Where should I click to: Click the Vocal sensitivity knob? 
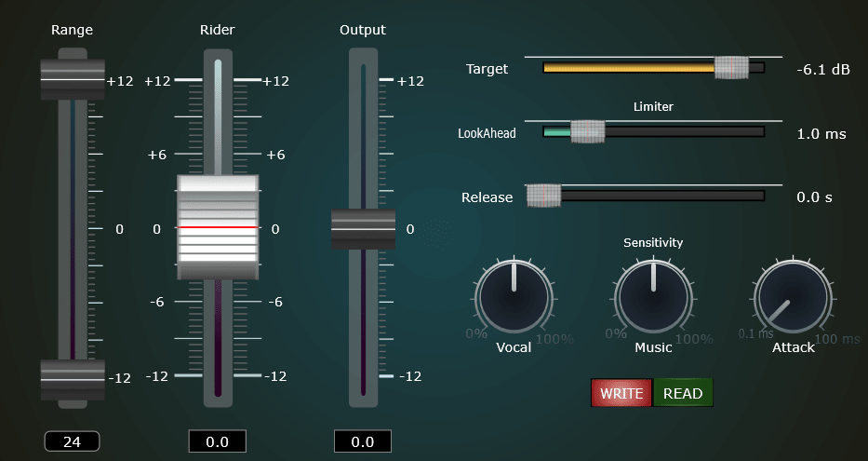coord(514,296)
